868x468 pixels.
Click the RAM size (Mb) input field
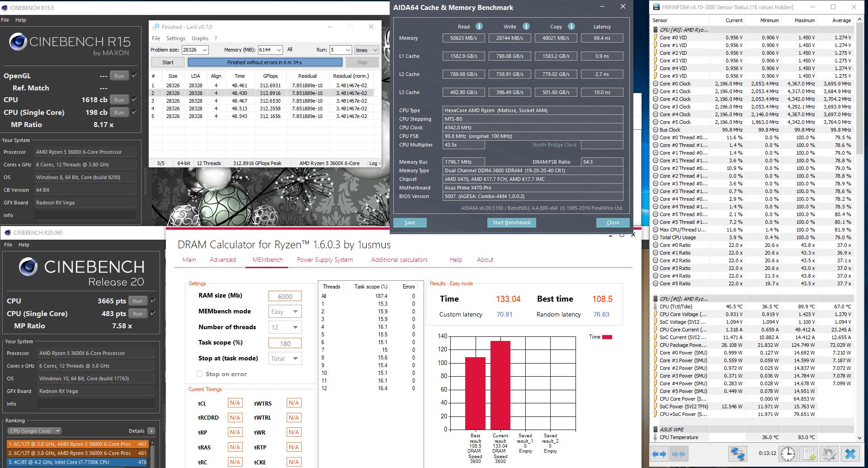click(x=285, y=296)
